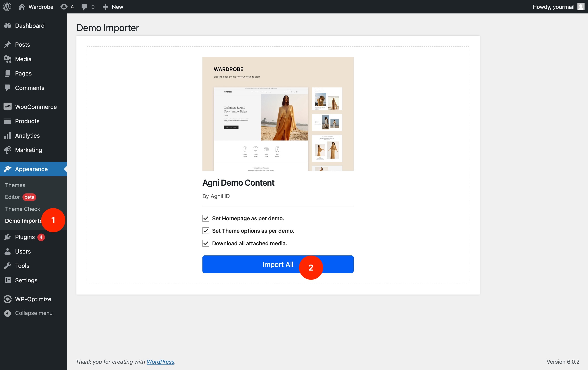
Task: Click the WordPress logo in admin bar
Action: coord(7,7)
